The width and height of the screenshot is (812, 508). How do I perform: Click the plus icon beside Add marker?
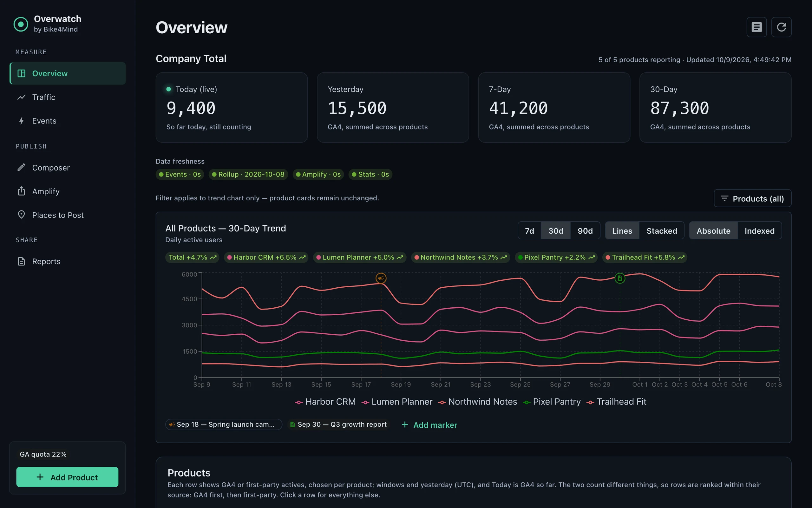tap(405, 425)
